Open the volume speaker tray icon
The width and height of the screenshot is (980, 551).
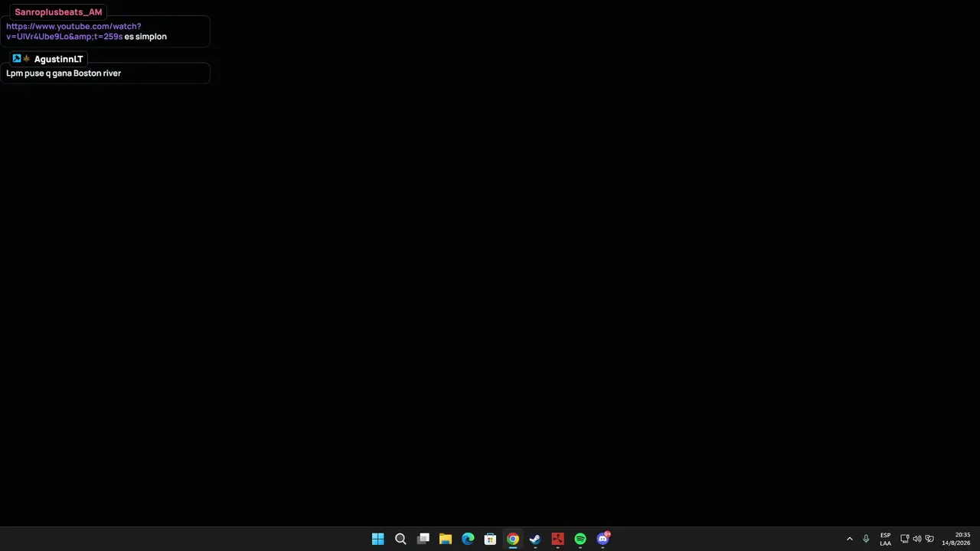click(x=917, y=540)
